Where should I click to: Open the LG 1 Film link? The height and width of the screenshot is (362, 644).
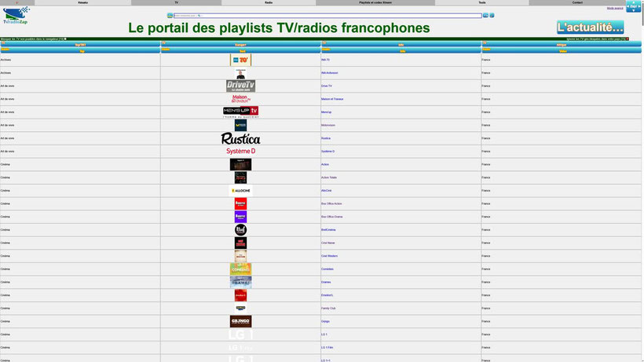(327, 348)
